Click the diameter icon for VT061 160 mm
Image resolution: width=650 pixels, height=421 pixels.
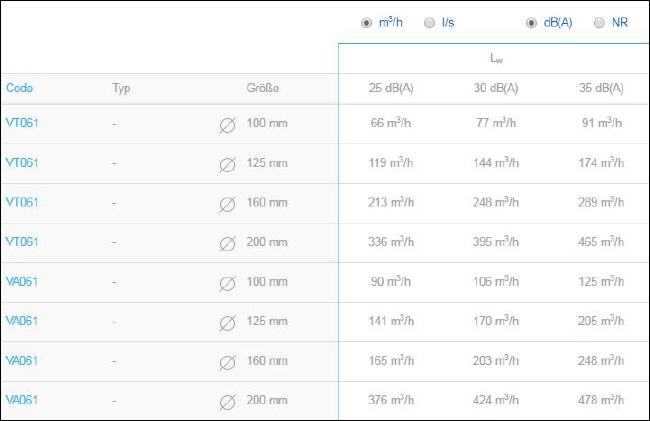227,205
